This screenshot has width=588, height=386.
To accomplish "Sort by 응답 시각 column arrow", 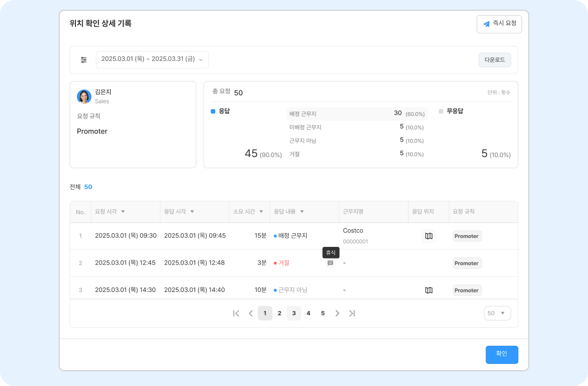I will point(192,212).
